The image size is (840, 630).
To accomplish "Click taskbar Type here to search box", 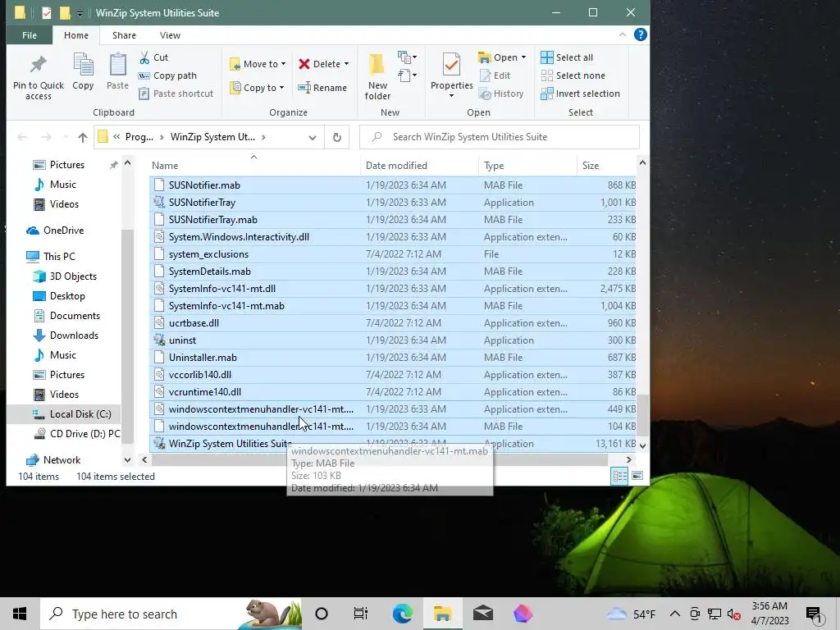I will [171, 614].
